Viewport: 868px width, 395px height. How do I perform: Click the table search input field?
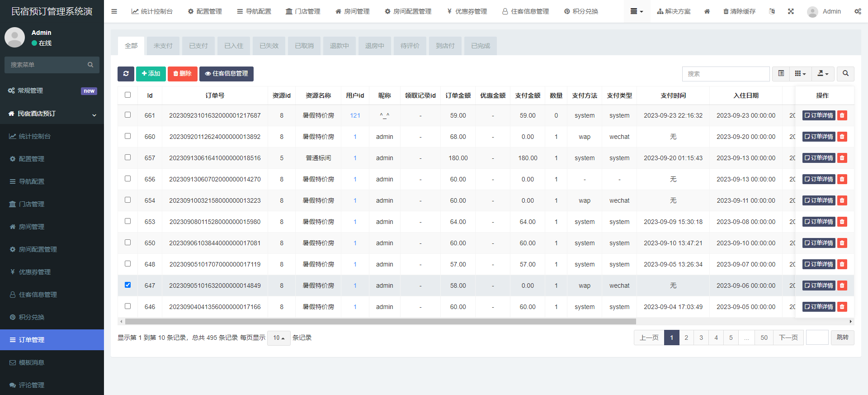[726, 74]
